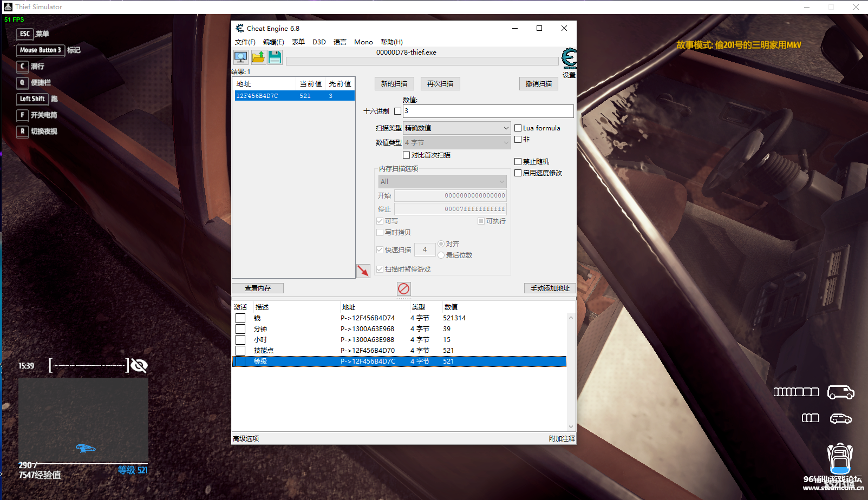Click the open file folder icon
The image size is (868, 500).
click(x=258, y=57)
